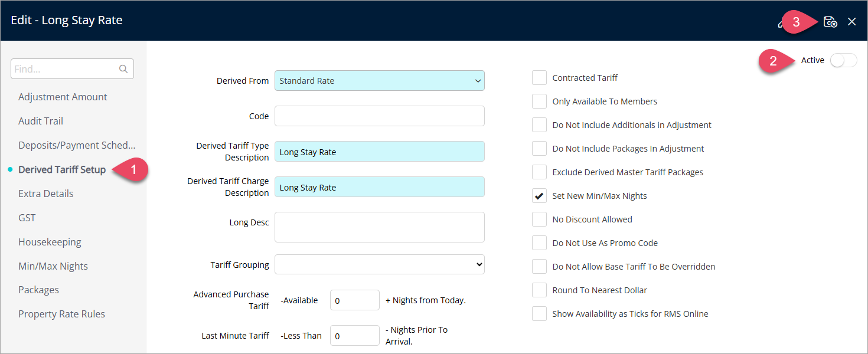Click into the Long Desc text area
868x354 pixels.
[379, 227]
